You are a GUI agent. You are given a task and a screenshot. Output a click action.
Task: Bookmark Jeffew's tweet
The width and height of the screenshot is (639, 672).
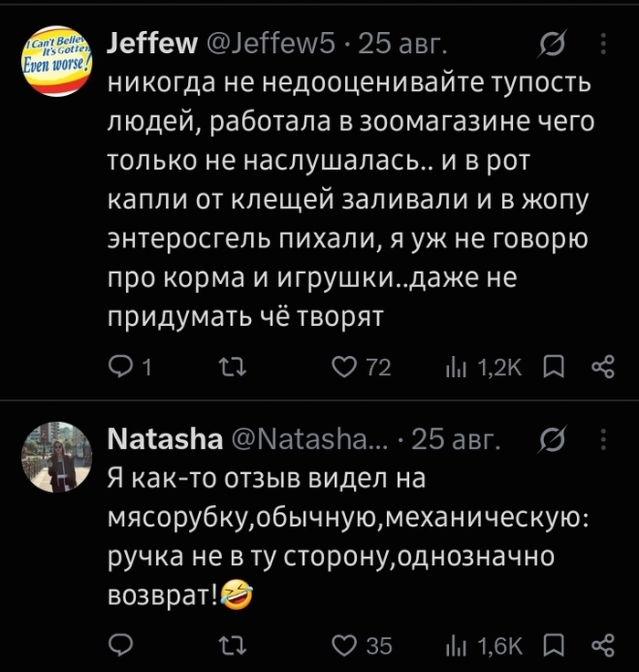tap(553, 368)
